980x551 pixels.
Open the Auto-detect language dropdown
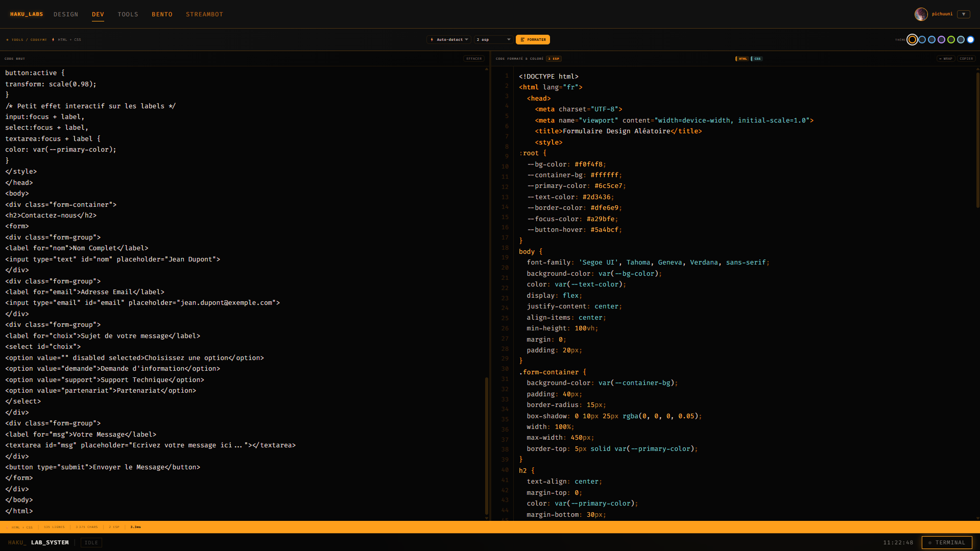(448, 39)
